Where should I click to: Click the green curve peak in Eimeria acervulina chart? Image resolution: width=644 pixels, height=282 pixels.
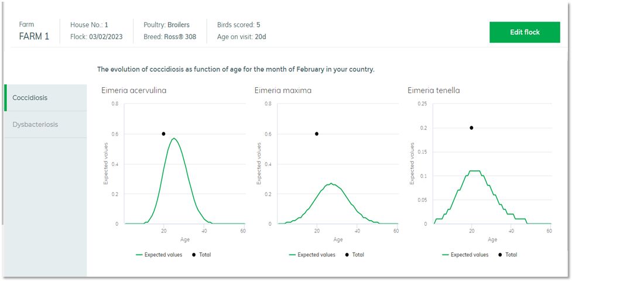coord(173,139)
